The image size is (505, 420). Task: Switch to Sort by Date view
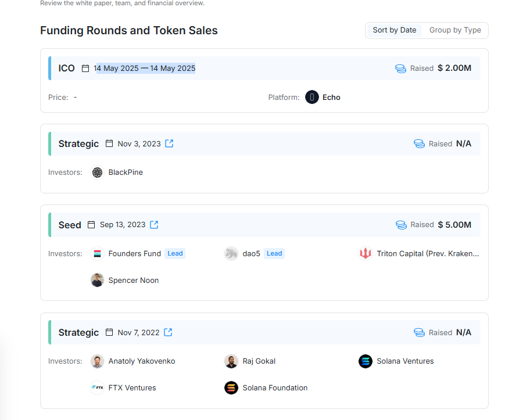point(394,30)
